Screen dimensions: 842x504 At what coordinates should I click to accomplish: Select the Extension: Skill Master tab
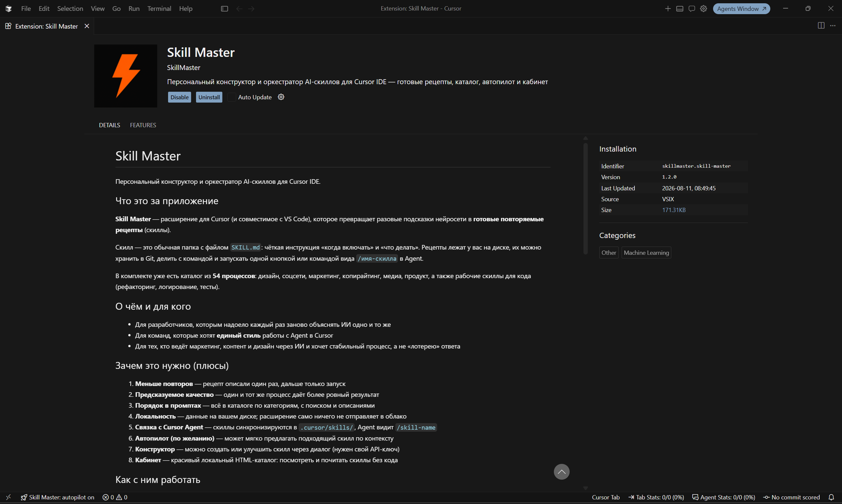(46, 26)
